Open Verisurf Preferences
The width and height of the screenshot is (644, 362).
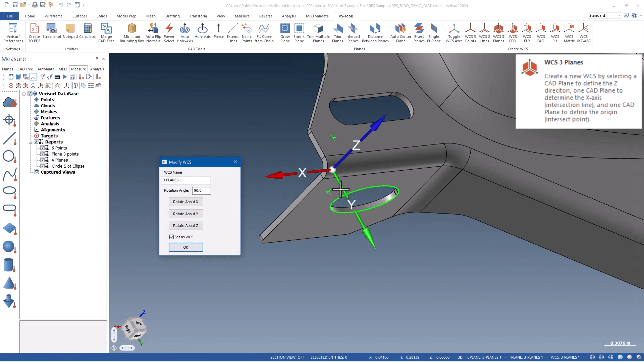click(13, 33)
